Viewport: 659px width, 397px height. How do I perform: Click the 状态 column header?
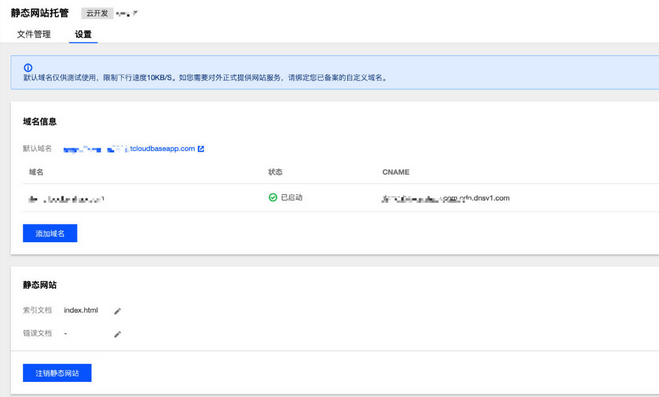(x=275, y=172)
